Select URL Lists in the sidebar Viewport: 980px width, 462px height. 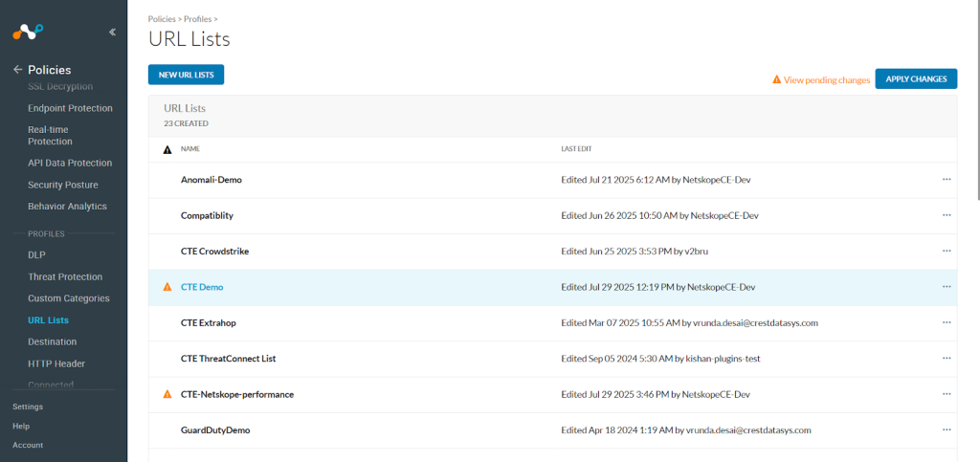48,320
